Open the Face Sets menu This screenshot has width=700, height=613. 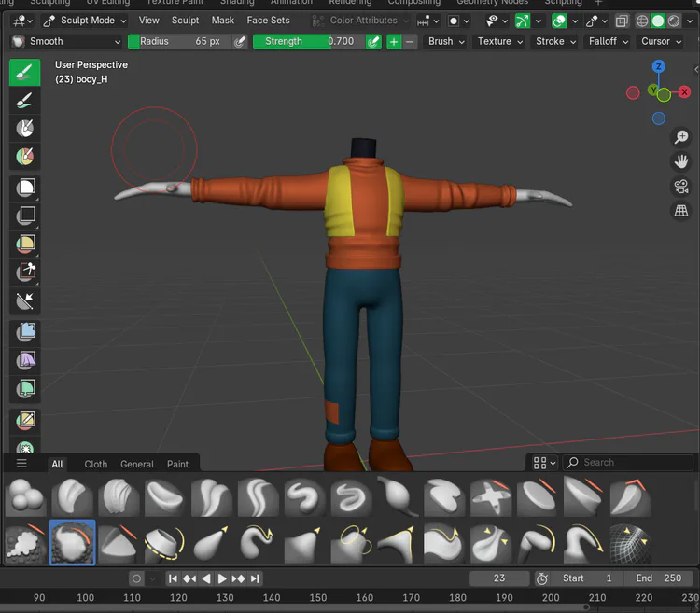point(268,21)
